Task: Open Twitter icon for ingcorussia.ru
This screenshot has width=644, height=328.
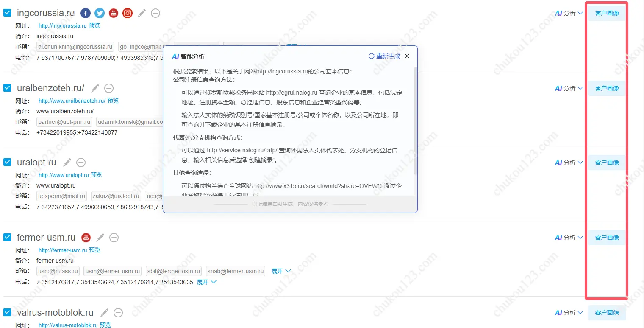Action: [x=100, y=13]
